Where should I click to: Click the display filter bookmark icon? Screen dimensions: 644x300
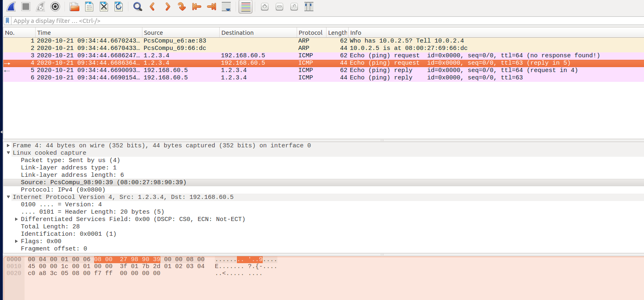[7, 20]
